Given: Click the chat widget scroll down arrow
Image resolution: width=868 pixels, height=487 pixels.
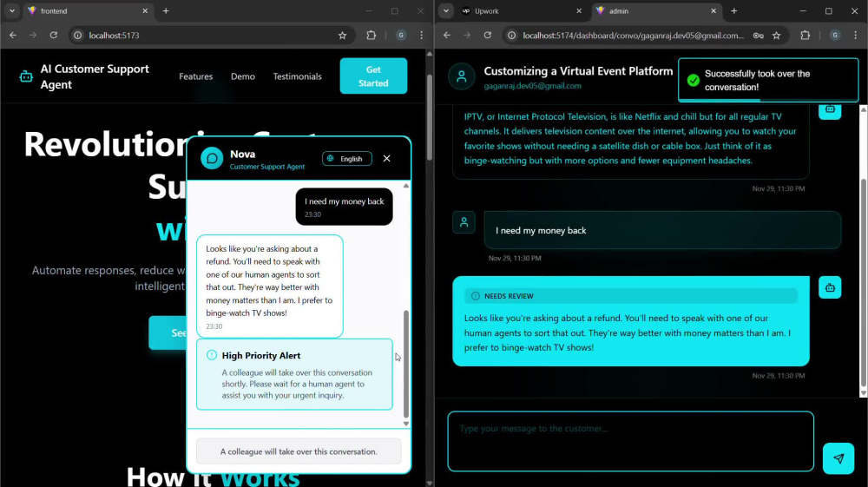Looking at the screenshot, I should [405, 424].
